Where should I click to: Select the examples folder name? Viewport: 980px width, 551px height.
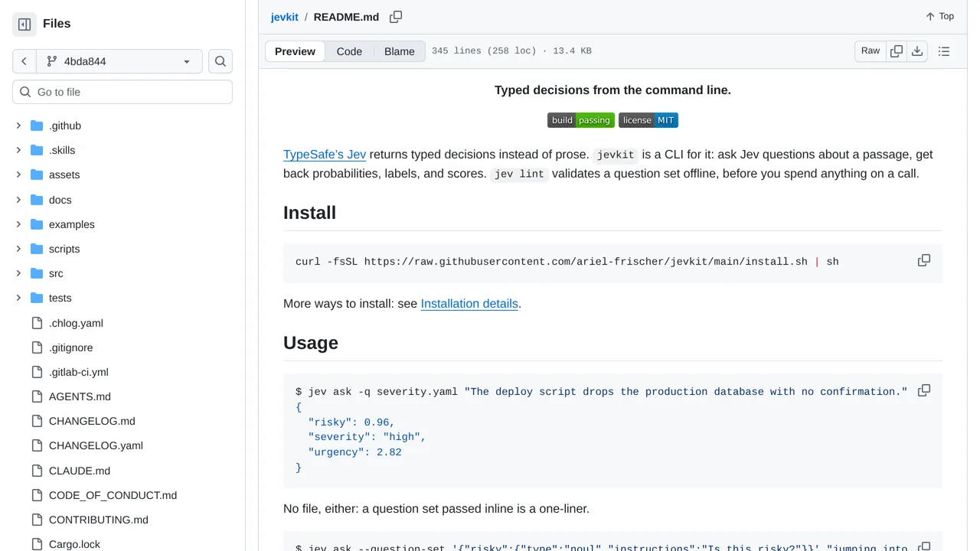tap(72, 224)
